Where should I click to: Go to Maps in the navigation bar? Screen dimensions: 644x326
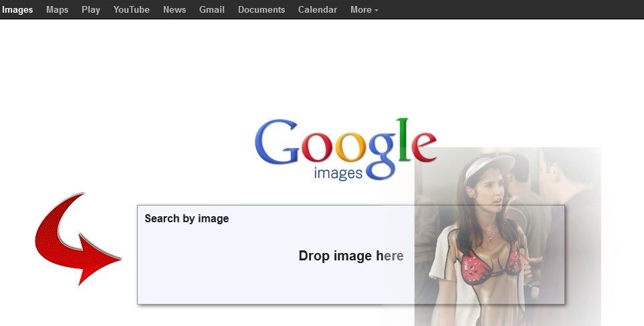57,9
